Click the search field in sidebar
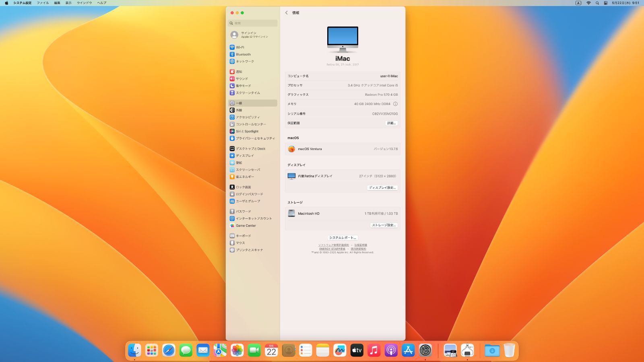 pos(252,23)
